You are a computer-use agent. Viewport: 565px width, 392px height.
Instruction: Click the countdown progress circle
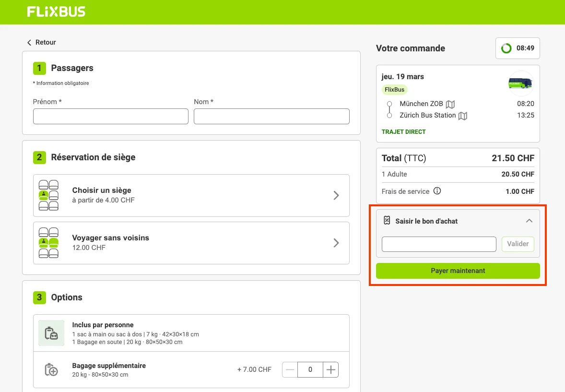pyautogui.click(x=506, y=48)
